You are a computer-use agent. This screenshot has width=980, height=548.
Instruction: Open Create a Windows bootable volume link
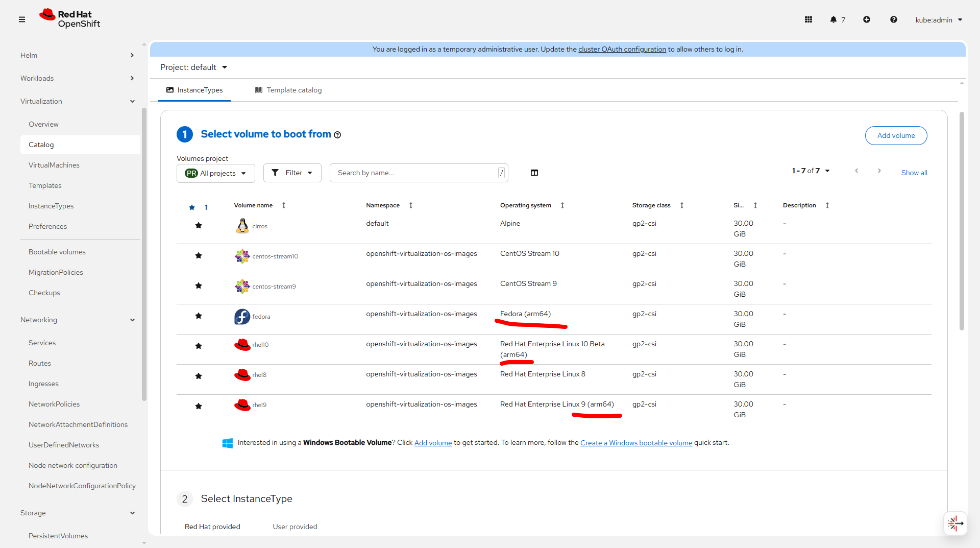(x=636, y=443)
